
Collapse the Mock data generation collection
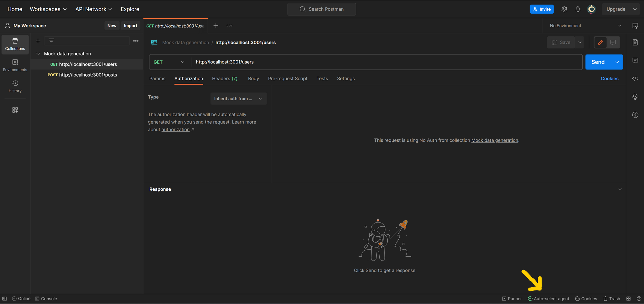click(x=38, y=54)
